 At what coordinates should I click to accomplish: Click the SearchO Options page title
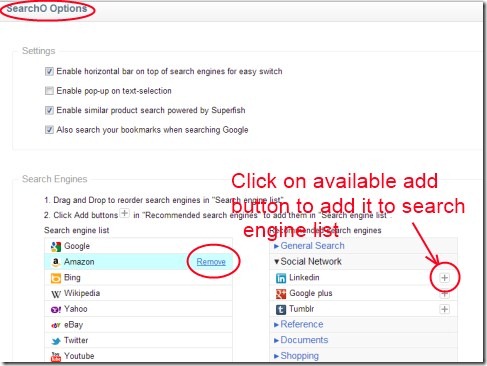[x=47, y=9]
